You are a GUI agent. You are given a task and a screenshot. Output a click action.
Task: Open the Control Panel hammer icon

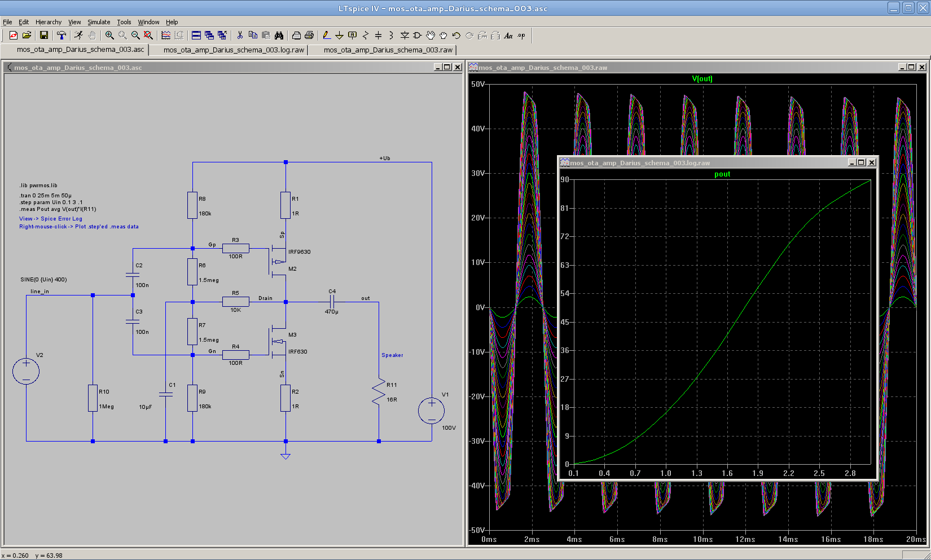pos(62,36)
